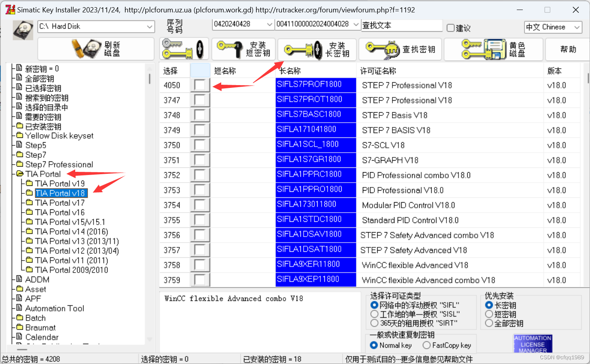Viewport: 590px width, 364px height.
Task: Tick the checkbox for key 3747
Action: (x=200, y=100)
